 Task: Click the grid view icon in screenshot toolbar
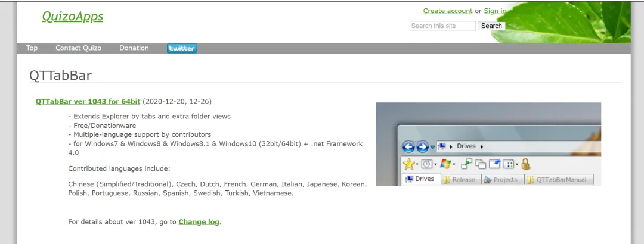[509, 164]
